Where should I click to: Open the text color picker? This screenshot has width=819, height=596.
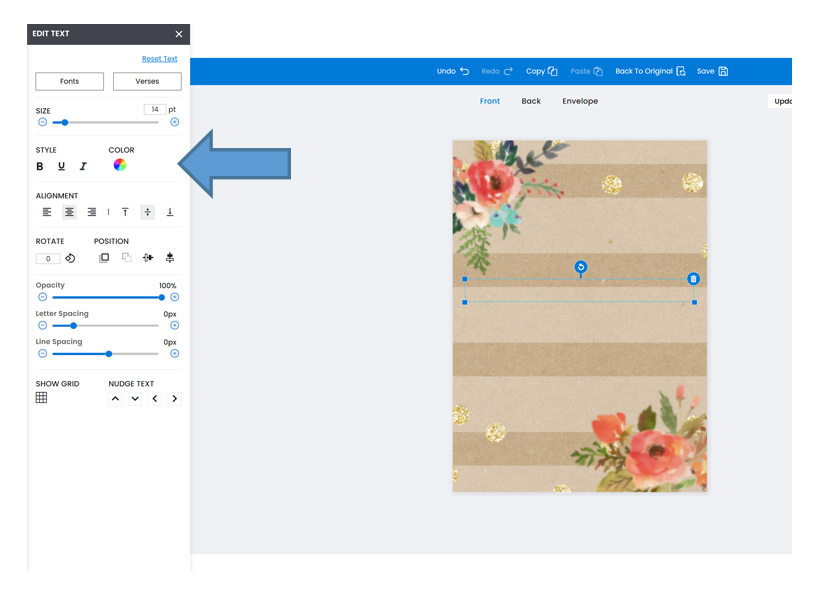120,163
